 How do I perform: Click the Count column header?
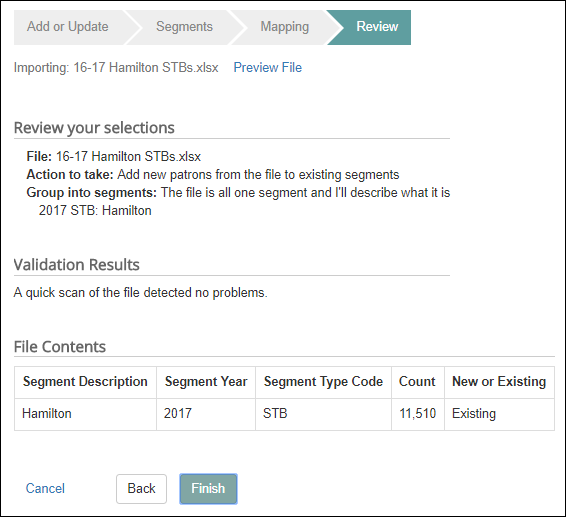pos(418,382)
